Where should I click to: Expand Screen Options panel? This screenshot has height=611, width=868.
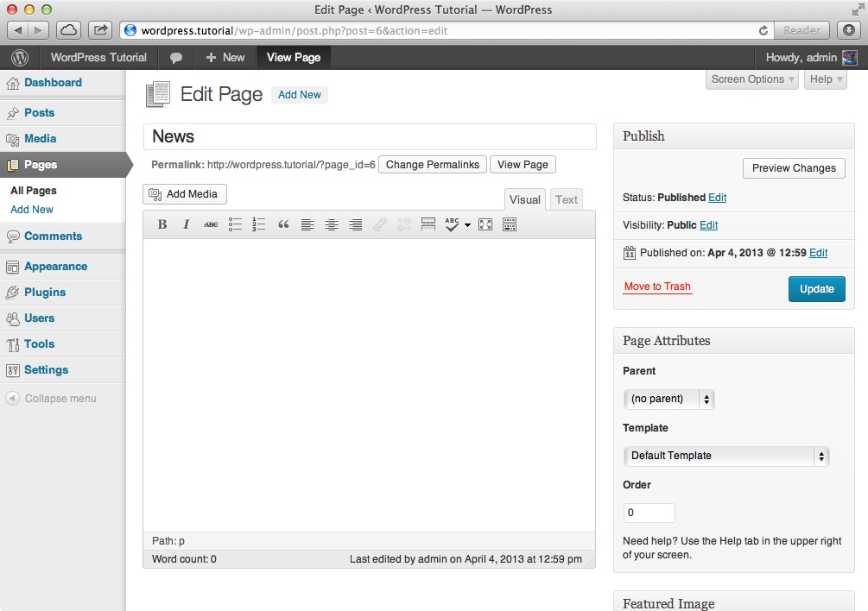point(751,79)
